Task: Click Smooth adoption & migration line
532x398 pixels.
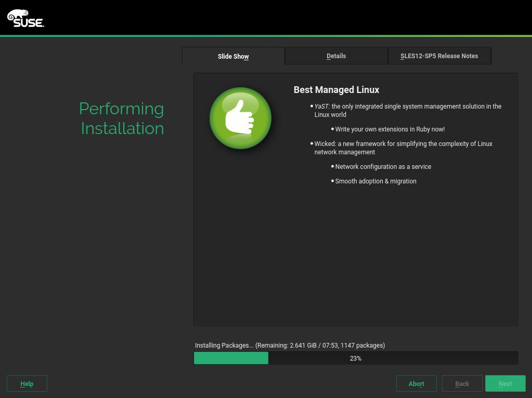Action: click(375, 181)
